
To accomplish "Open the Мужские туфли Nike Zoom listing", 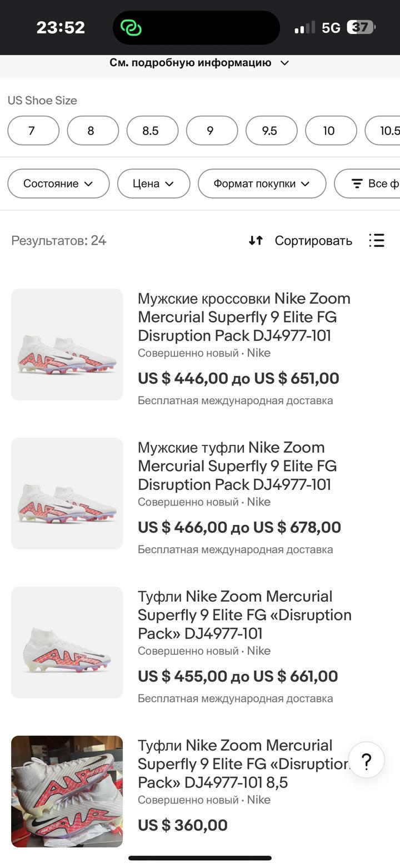I will click(x=237, y=466).
